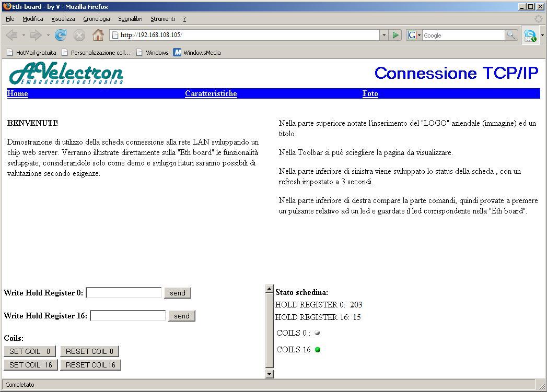
Task: Click the Connessione TCP/IP title
Action: tap(456, 73)
